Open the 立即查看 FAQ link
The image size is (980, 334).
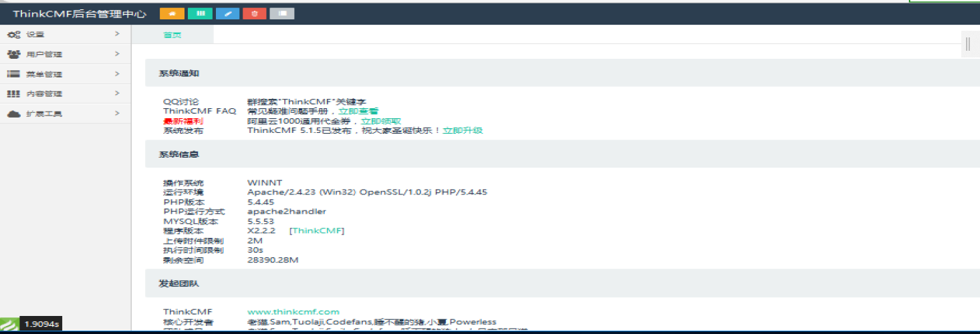pyautogui.click(x=358, y=111)
